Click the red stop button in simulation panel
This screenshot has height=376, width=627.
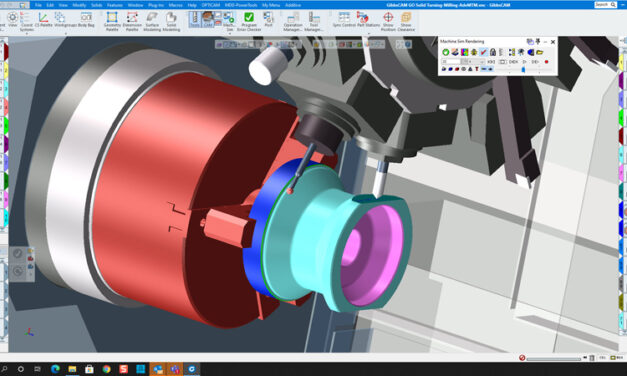(x=546, y=62)
